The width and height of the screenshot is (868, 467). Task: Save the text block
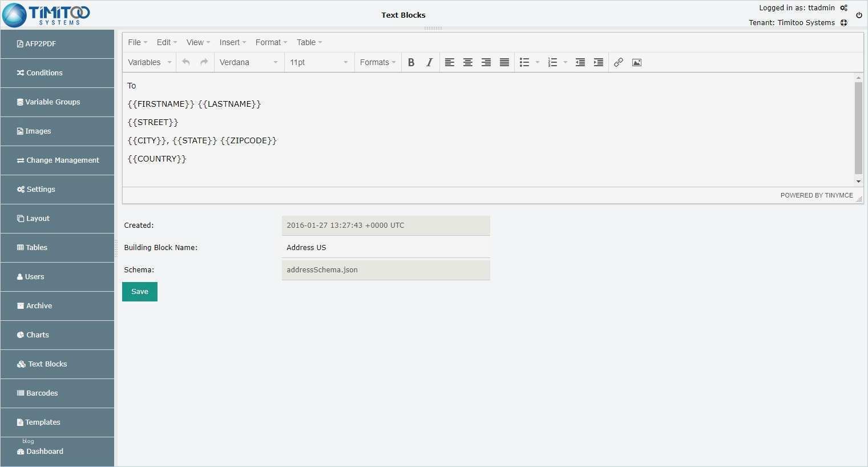pyautogui.click(x=140, y=292)
